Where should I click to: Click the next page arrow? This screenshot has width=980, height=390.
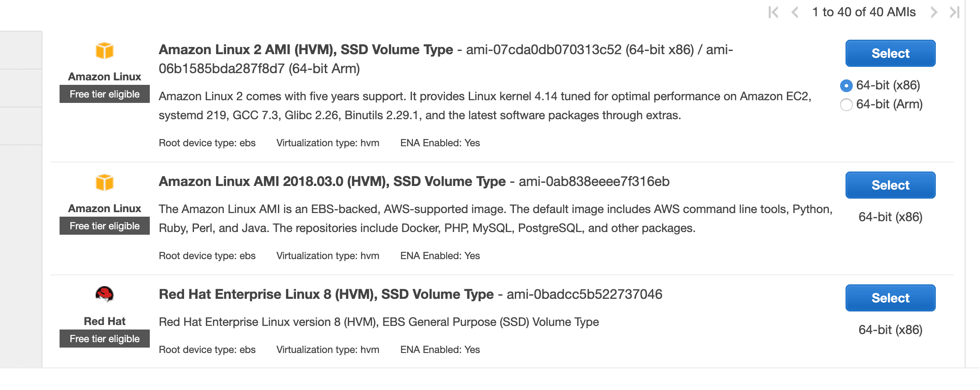coord(934,12)
